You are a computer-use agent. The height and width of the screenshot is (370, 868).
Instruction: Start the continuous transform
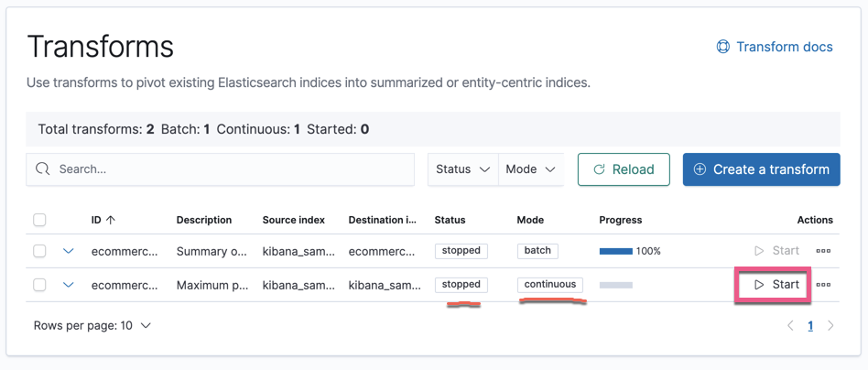pos(776,285)
